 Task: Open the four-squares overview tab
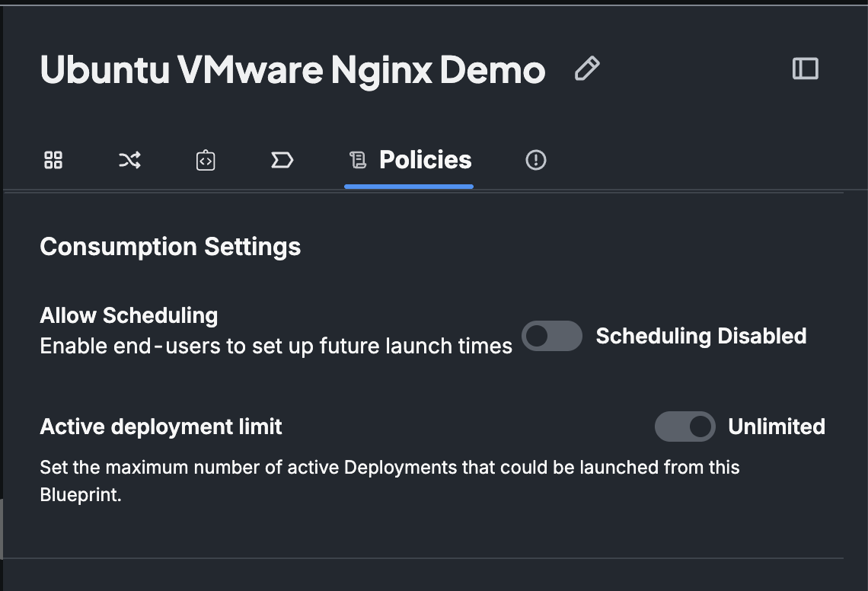coord(53,160)
